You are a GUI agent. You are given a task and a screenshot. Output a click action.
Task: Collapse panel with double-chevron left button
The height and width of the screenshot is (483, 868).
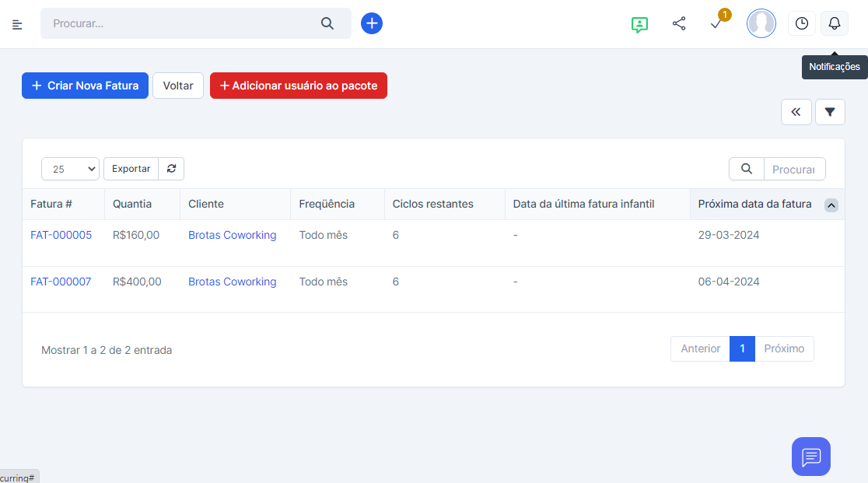(x=796, y=112)
